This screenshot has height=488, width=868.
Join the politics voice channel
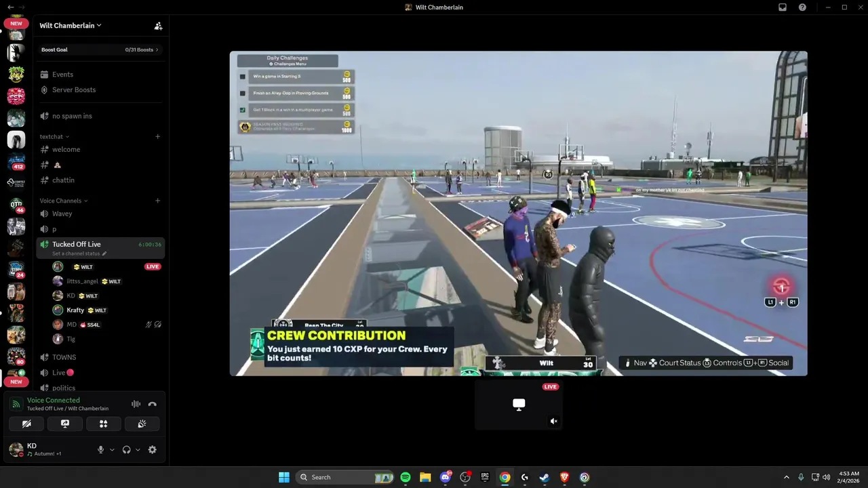(100, 388)
